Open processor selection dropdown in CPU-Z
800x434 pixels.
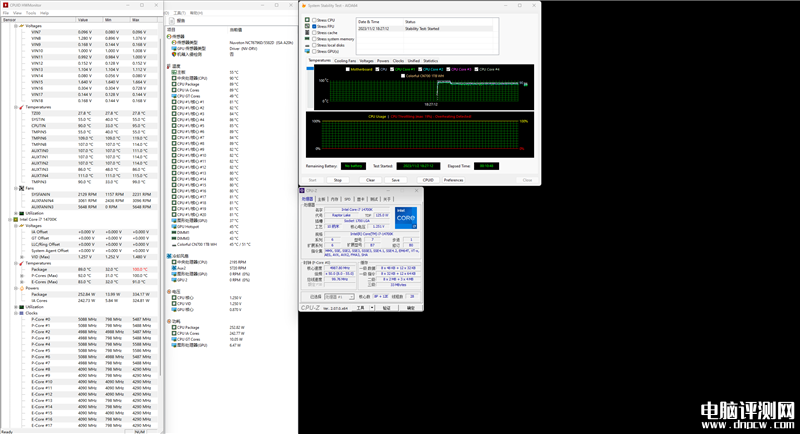coord(339,297)
